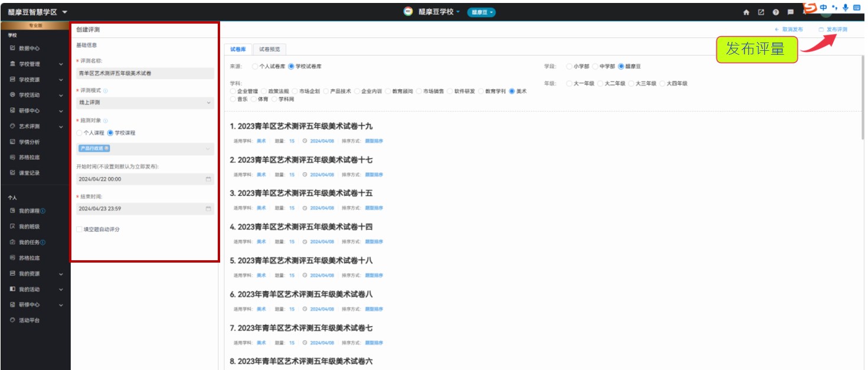Screen dimensions: 868x370
Task: Open the 醒摩豆智慧学区 dropdown arrow
Action: coord(65,12)
